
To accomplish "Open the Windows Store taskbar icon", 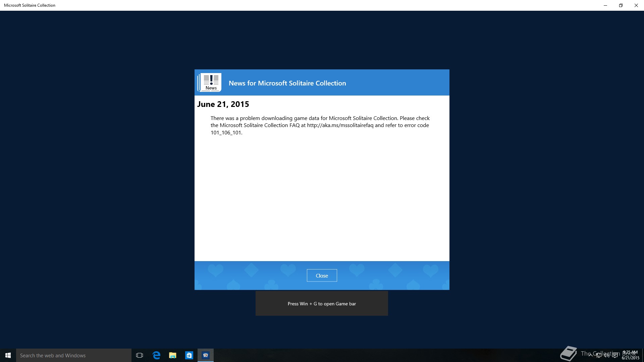I will 189,355.
